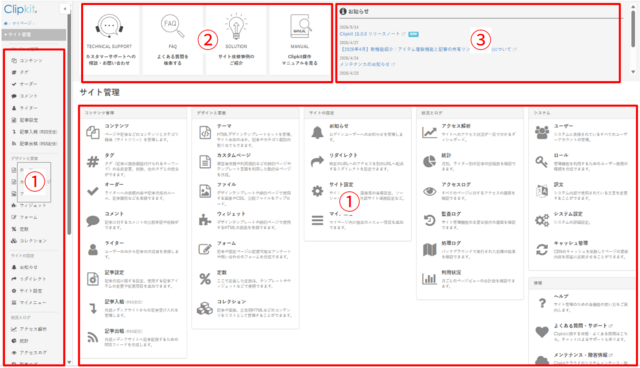Open the ロール key icon
The height and width of the screenshot is (368, 640).
(542, 162)
